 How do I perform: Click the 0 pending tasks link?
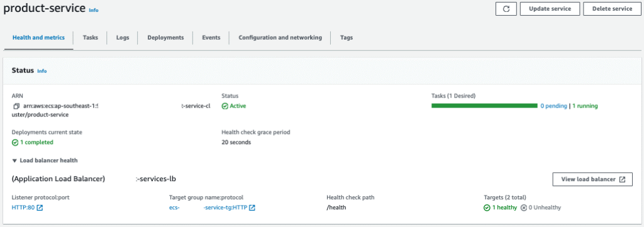553,106
